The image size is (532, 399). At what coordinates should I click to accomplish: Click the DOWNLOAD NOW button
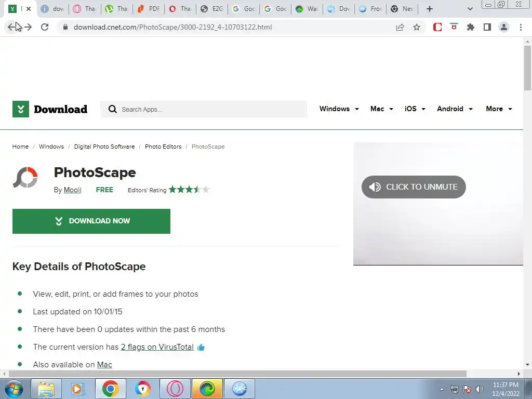click(x=91, y=221)
